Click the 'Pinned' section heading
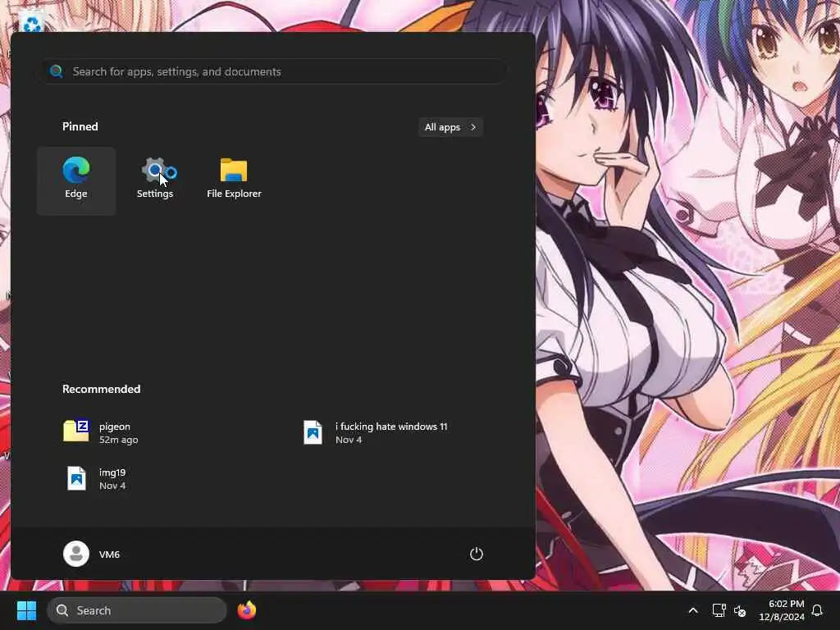 [x=80, y=126]
